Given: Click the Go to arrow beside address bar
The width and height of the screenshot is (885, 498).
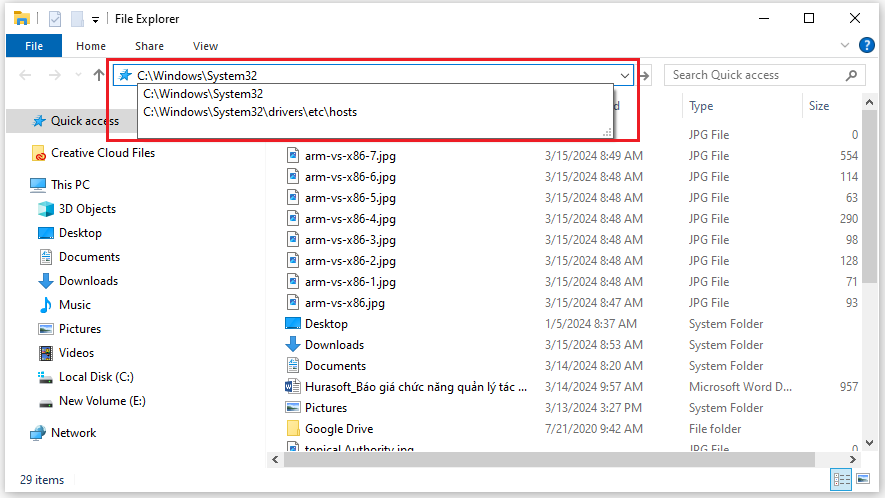Looking at the screenshot, I should (643, 75).
